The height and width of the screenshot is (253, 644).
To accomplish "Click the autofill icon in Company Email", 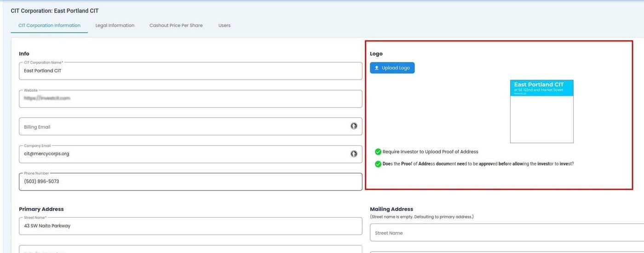I will tap(354, 154).
